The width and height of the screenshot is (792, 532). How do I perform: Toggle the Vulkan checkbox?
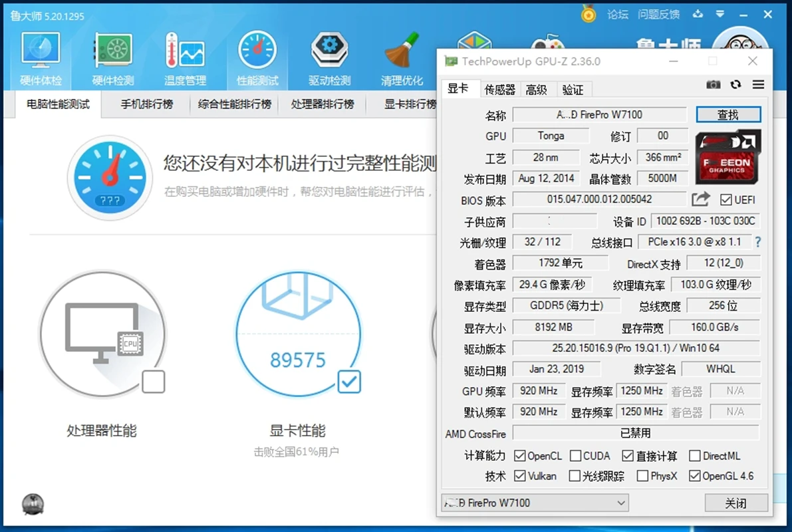point(519,476)
